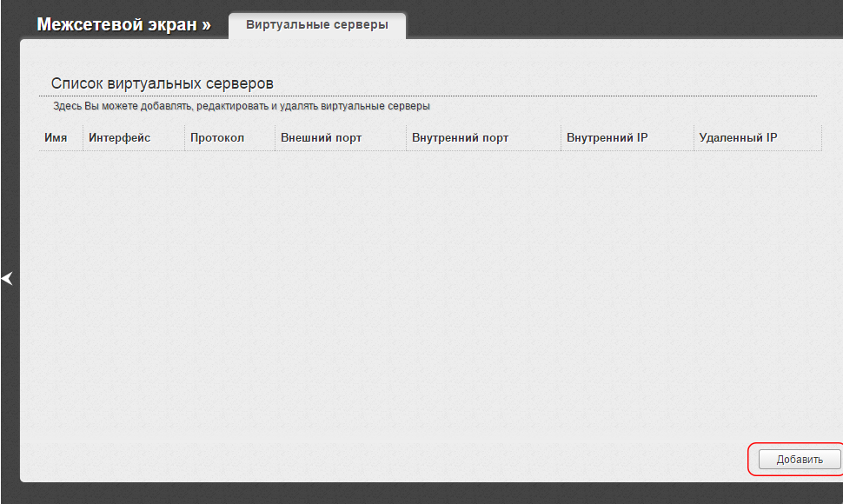The height and width of the screenshot is (504, 843).
Task: Expand the » chevron after Межсетевой экран
Action: (204, 25)
